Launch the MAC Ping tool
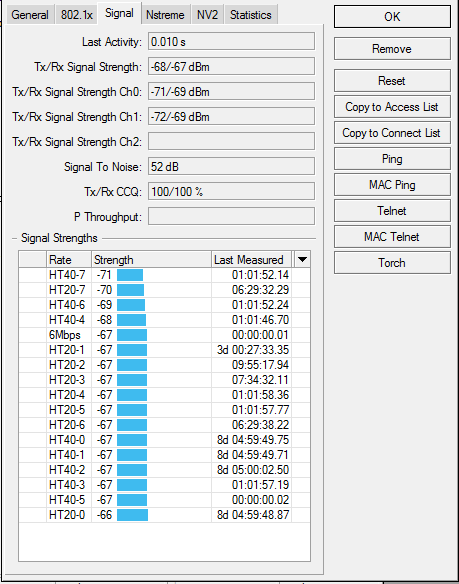459x584 pixels. point(392,185)
